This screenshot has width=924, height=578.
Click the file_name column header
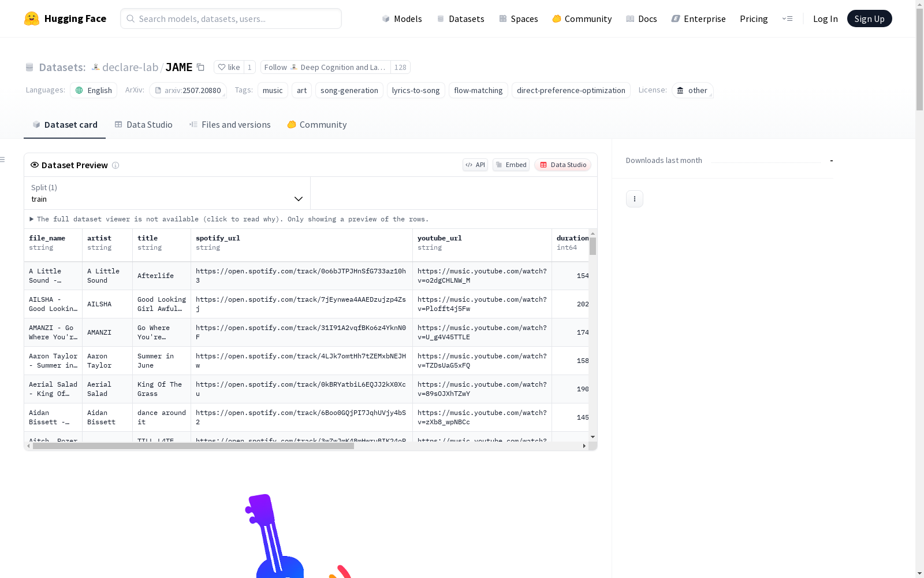(53, 245)
